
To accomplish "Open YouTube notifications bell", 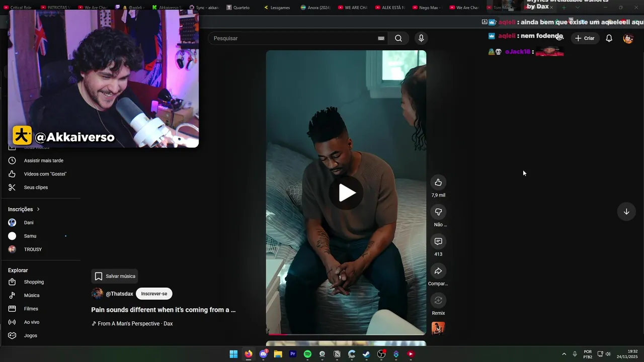I will (609, 38).
